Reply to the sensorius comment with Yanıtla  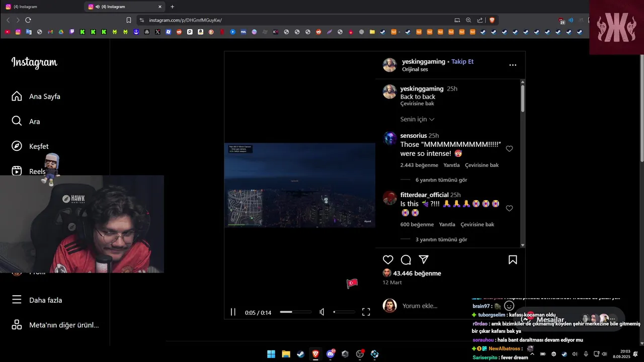click(x=451, y=165)
